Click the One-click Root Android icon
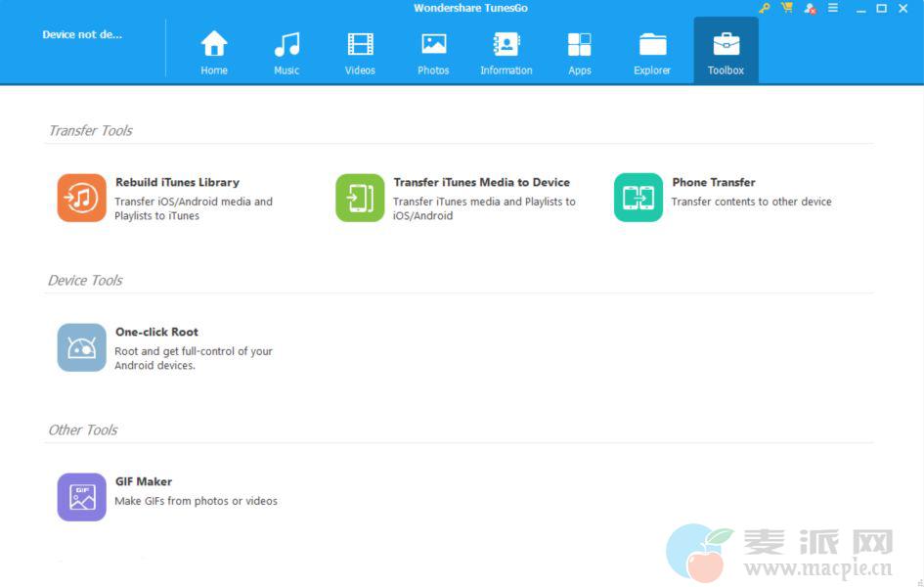This screenshot has height=587, width=924. click(x=81, y=347)
